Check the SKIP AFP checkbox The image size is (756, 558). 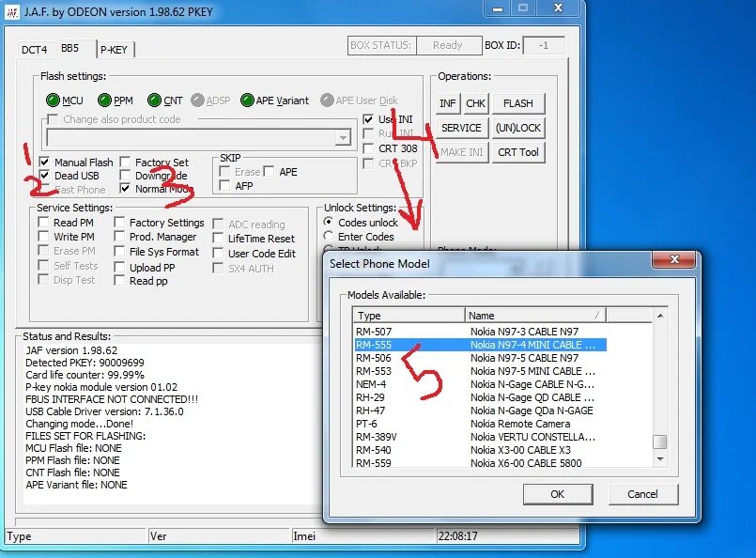click(x=224, y=185)
